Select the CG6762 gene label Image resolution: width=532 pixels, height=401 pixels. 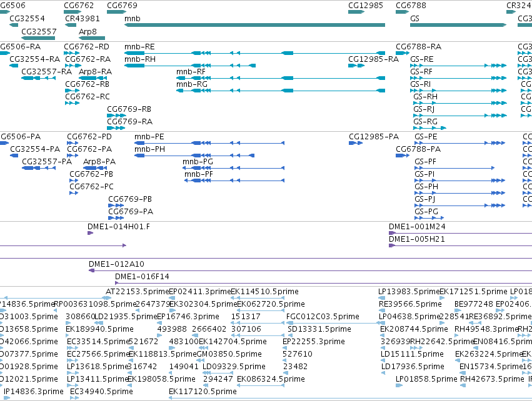[x=79, y=6]
